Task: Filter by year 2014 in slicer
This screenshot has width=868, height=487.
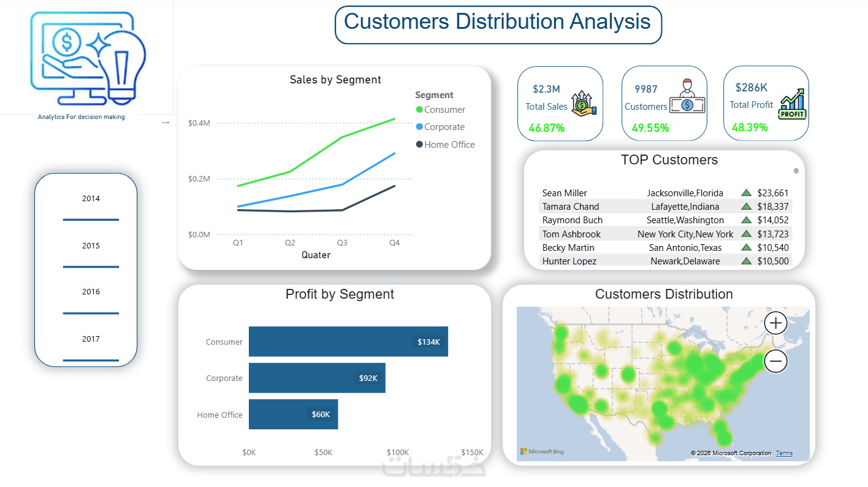Action: (91, 199)
